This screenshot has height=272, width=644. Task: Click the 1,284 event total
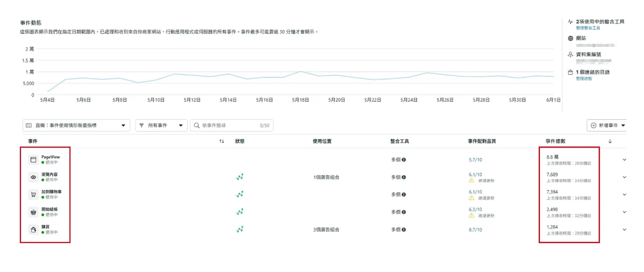[552, 227]
